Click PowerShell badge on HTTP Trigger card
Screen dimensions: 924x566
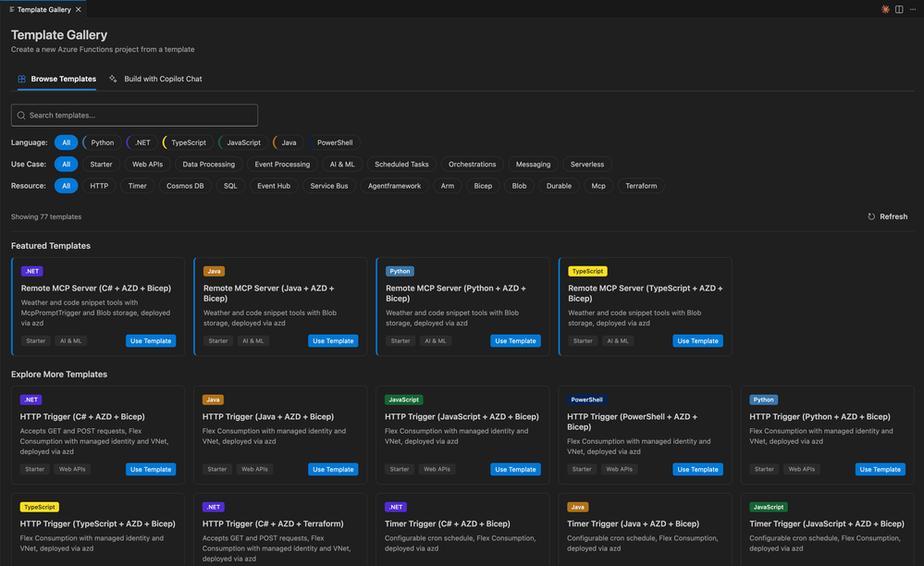click(x=586, y=400)
